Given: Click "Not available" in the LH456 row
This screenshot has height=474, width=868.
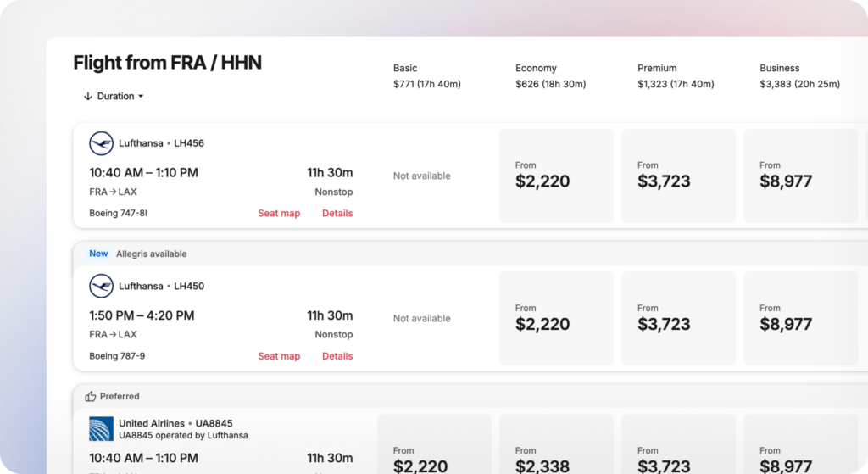Looking at the screenshot, I should click(422, 176).
